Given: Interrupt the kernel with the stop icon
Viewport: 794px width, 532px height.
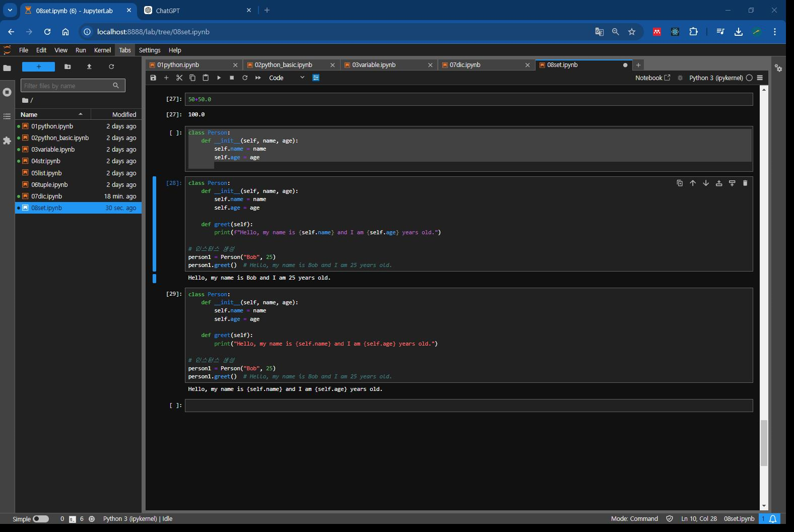Looking at the screenshot, I should coord(232,78).
